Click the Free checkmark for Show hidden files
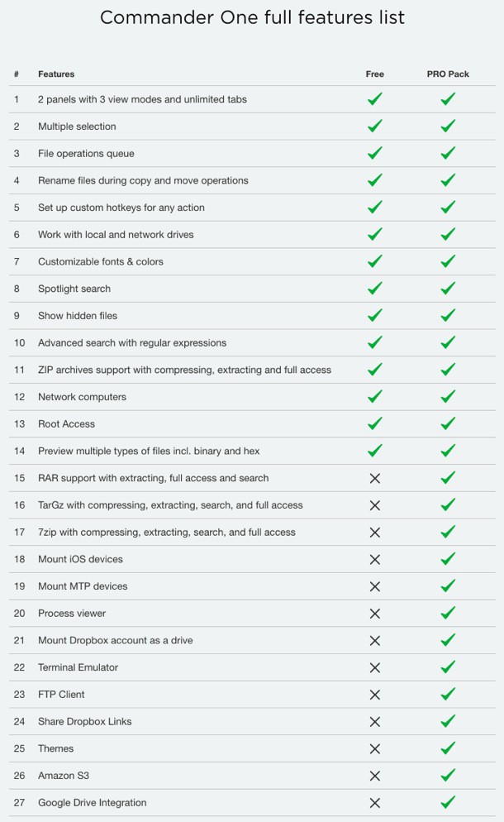 coord(374,315)
